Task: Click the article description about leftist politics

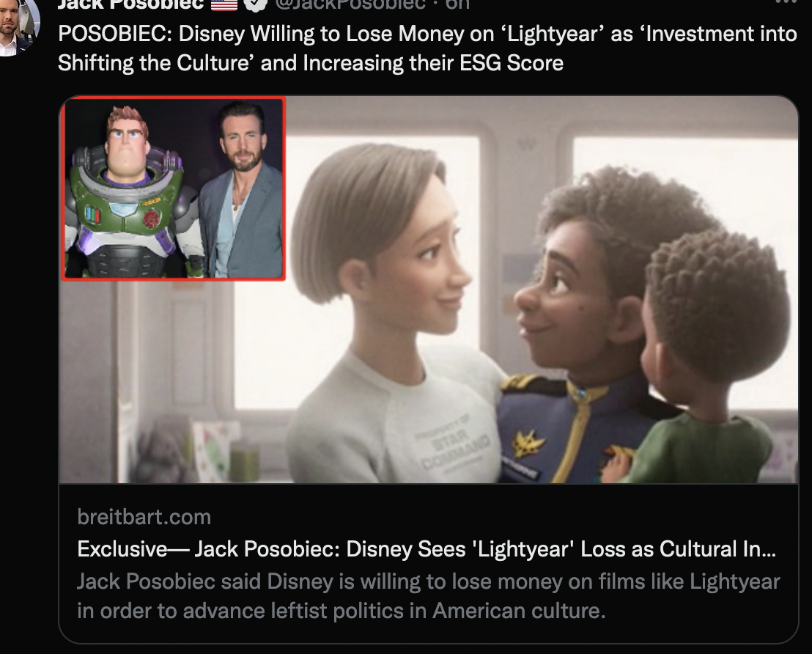Action: (428, 596)
